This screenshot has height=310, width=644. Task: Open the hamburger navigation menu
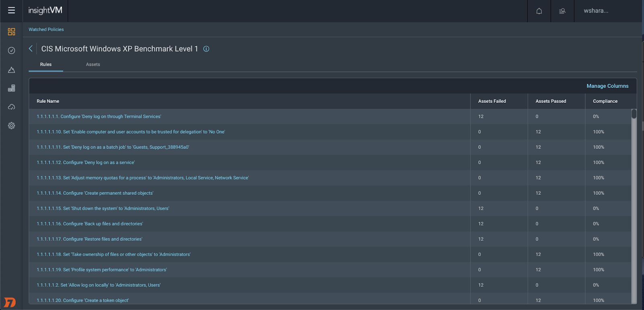pyautogui.click(x=11, y=10)
